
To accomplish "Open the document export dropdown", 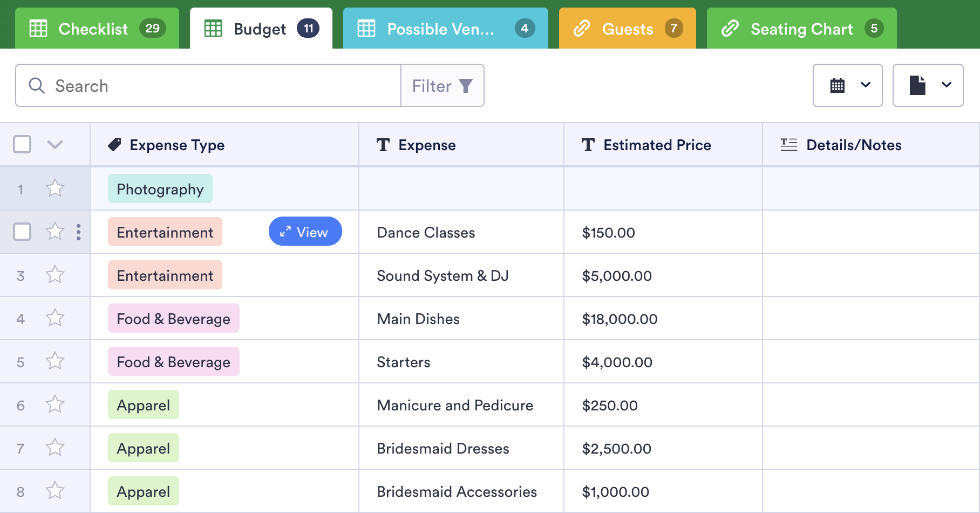I will coord(928,85).
